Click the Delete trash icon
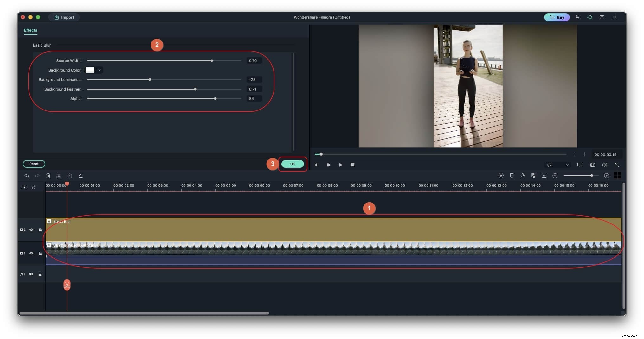This screenshot has width=644, height=339. [48, 176]
